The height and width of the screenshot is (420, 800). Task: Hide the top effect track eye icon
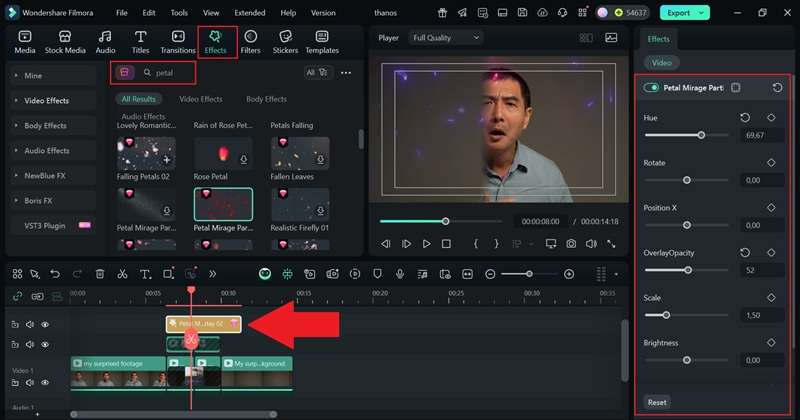(x=45, y=325)
